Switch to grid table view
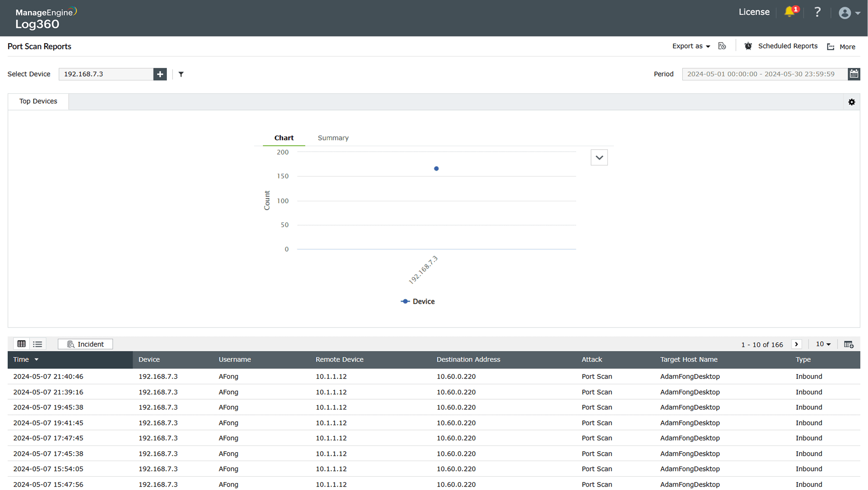868x490 pixels. coord(22,344)
